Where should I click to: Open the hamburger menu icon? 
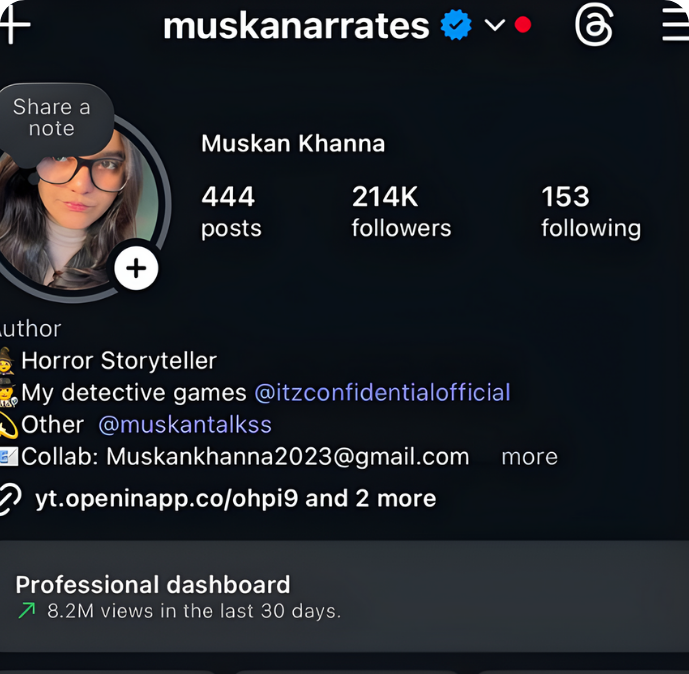(675, 26)
